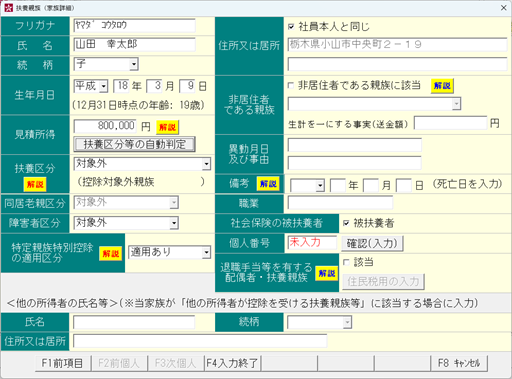Click the 見積所得 field showing 800,000
Image resolution: width=512 pixels, height=379 pixels.
tap(105, 126)
